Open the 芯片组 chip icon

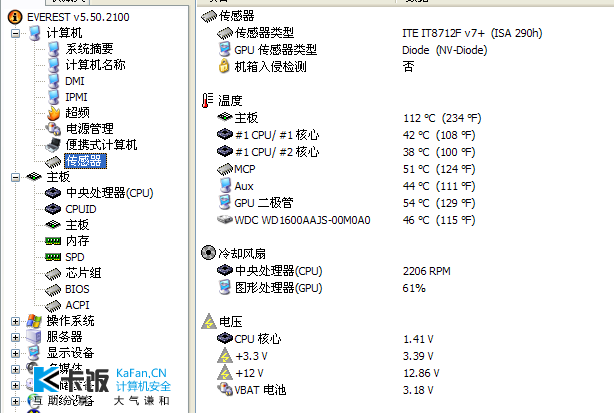tap(53, 274)
